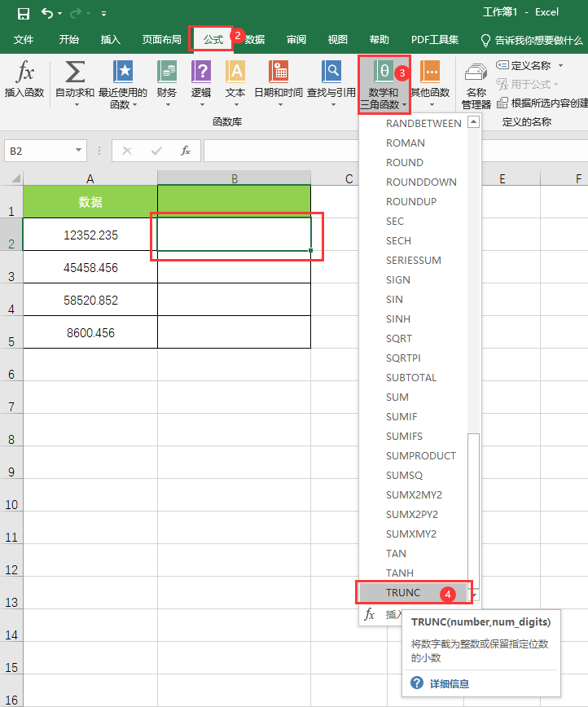Screen dimensions: 588x707
Task: Choose ROUND from the function list
Action: 413,162
